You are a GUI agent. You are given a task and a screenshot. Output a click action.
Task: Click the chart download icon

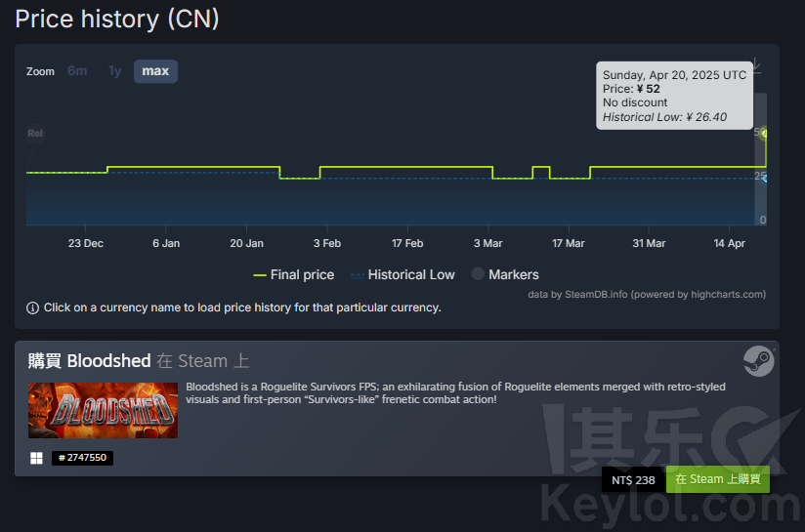[x=757, y=66]
